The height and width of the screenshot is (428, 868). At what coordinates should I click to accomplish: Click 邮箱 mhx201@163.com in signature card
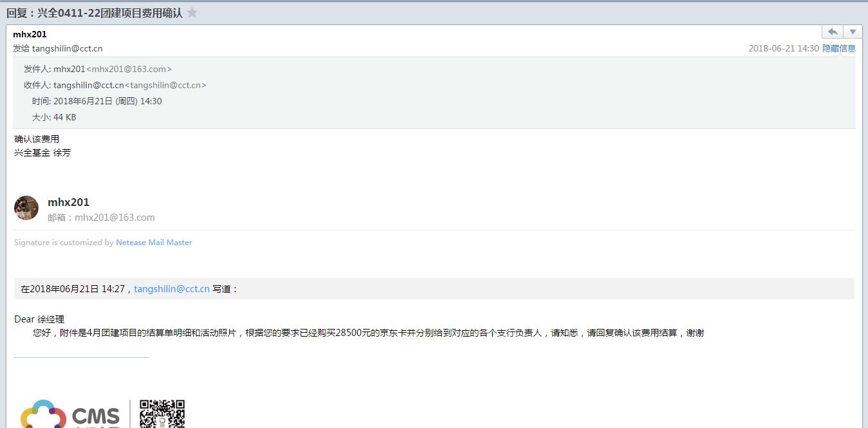(101, 218)
